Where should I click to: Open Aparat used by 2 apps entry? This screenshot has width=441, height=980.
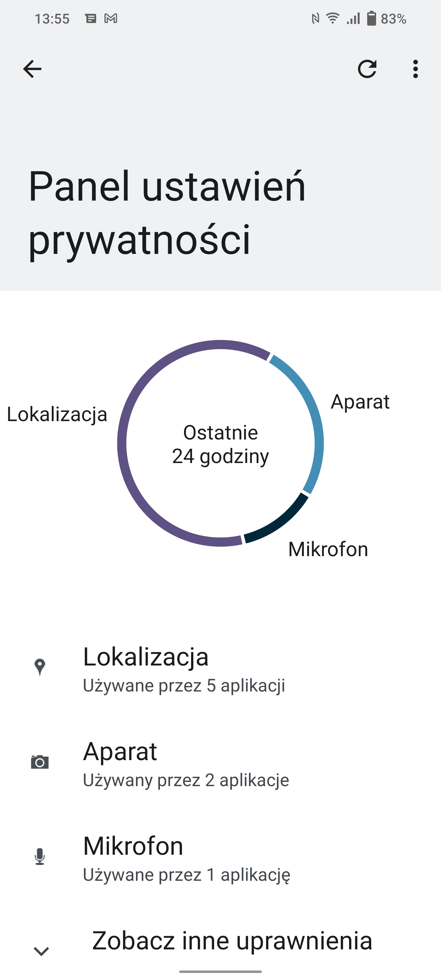(220, 764)
